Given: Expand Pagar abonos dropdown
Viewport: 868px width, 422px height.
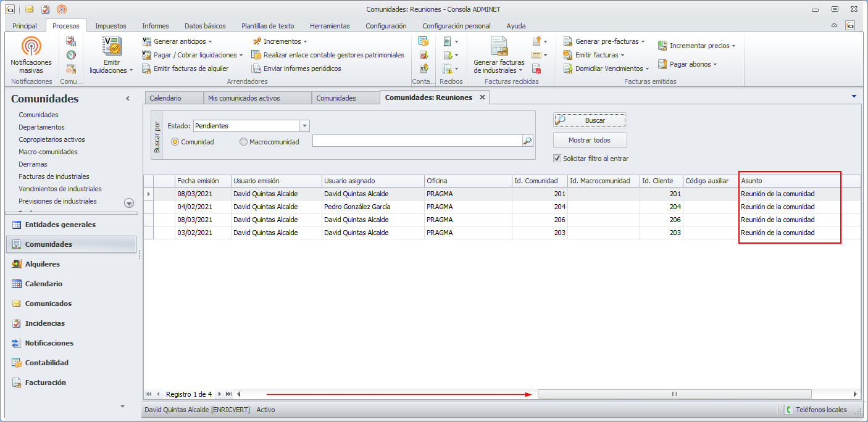Looking at the screenshot, I should pyautogui.click(x=716, y=64).
